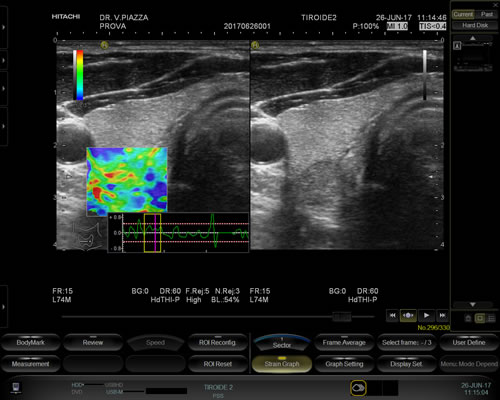Toggle the Strain Graph button
Image resolution: width=500 pixels, height=400 pixels.
282,364
